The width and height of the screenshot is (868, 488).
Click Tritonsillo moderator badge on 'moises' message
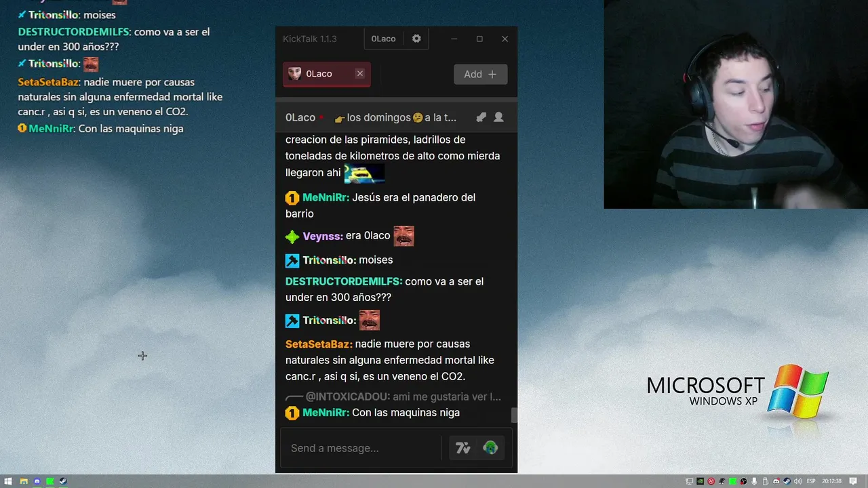tap(292, 260)
